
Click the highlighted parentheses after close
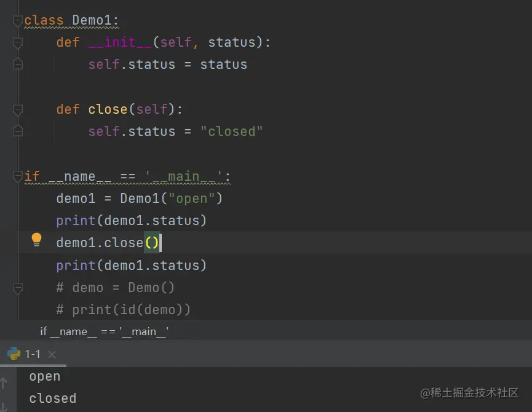point(152,243)
